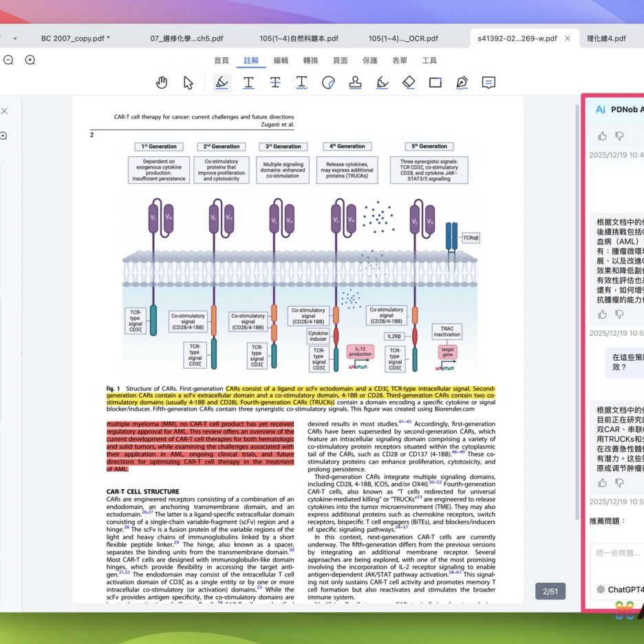Activate the Highlight annotation tool
Image resolution: width=644 pixels, height=644 pixels.
(x=222, y=83)
